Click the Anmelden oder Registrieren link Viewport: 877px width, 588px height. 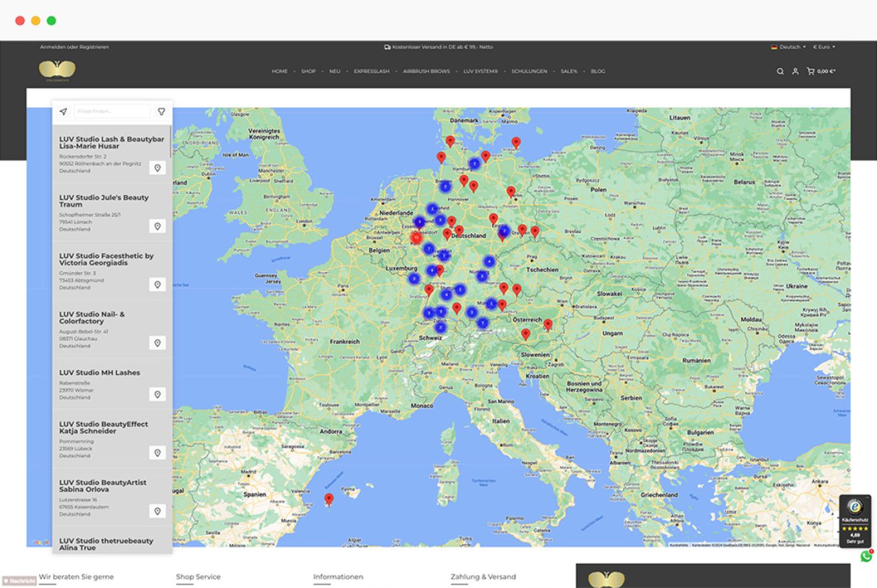[x=74, y=47]
